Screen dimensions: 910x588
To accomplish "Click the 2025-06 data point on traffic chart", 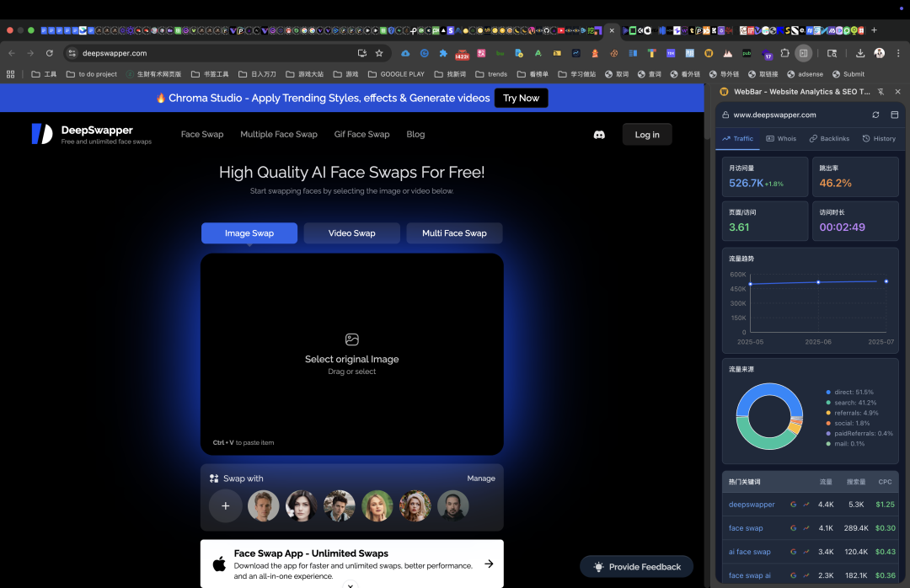I will coord(818,282).
